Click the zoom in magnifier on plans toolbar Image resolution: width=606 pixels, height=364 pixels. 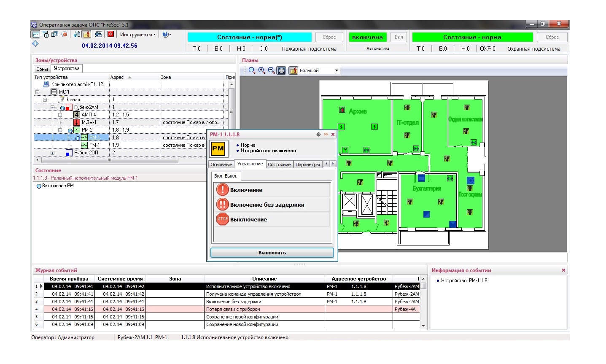pyautogui.click(x=261, y=70)
